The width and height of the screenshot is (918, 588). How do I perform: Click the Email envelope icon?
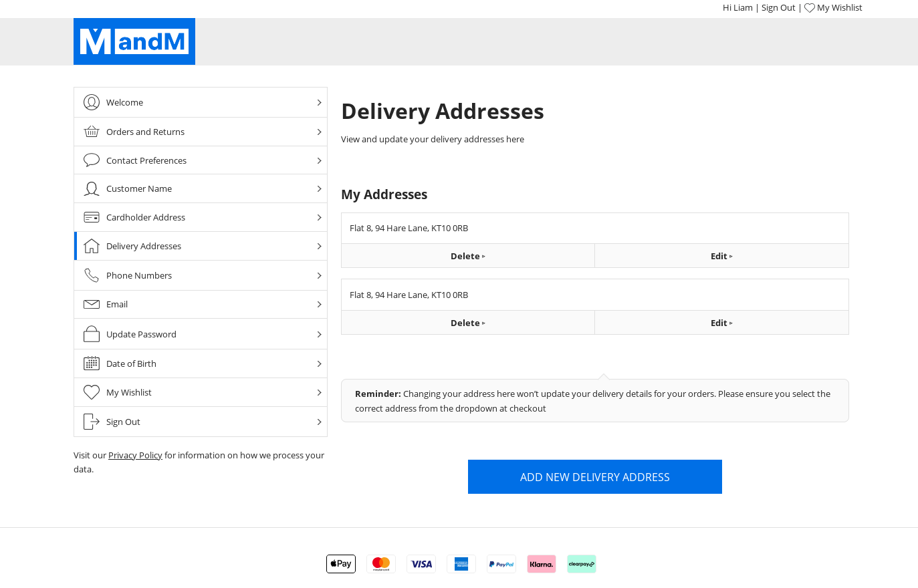pos(92,304)
